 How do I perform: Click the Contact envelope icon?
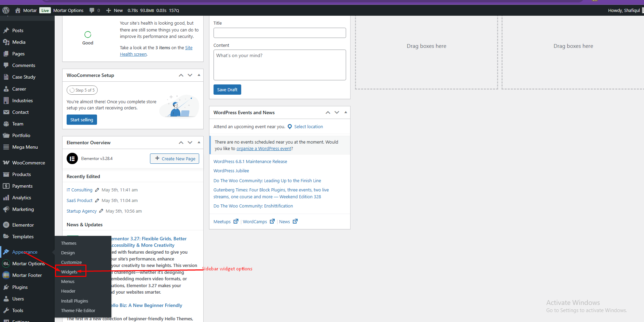[6, 112]
